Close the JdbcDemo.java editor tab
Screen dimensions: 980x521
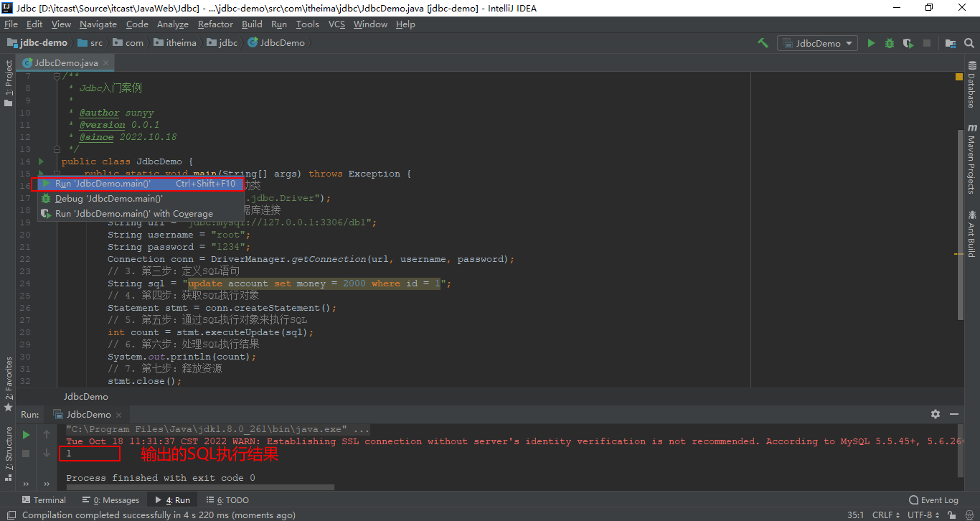[x=107, y=63]
